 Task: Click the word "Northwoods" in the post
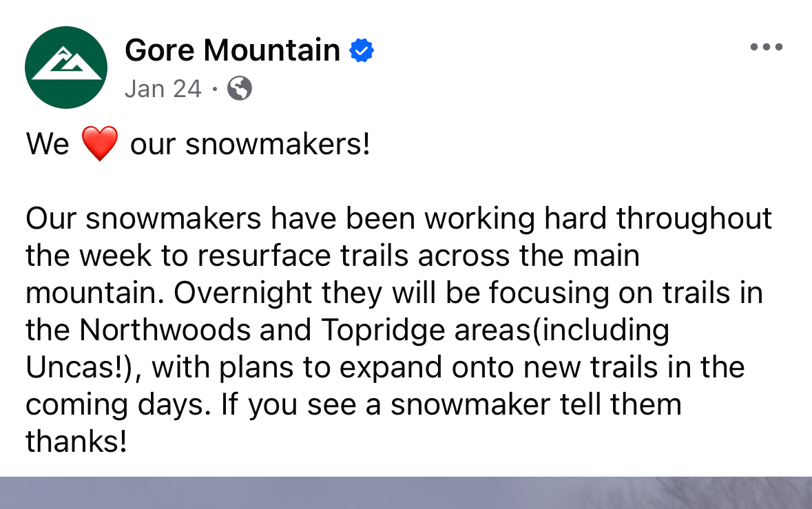click(x=165, y=331)
